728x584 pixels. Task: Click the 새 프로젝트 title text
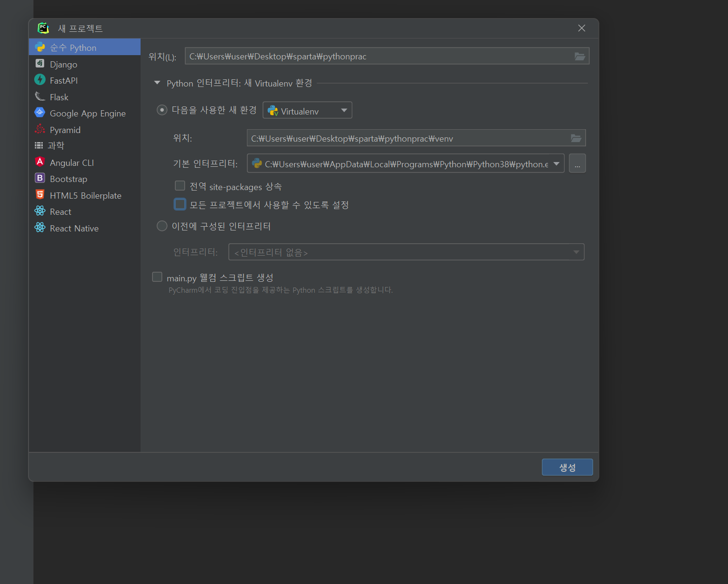(80, 29)
